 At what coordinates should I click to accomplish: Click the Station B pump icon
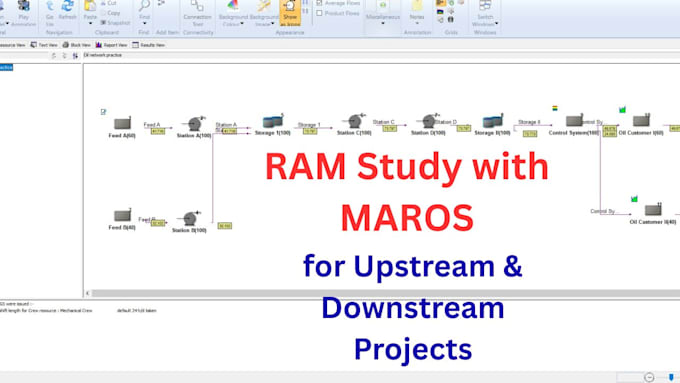click(190, 218)
